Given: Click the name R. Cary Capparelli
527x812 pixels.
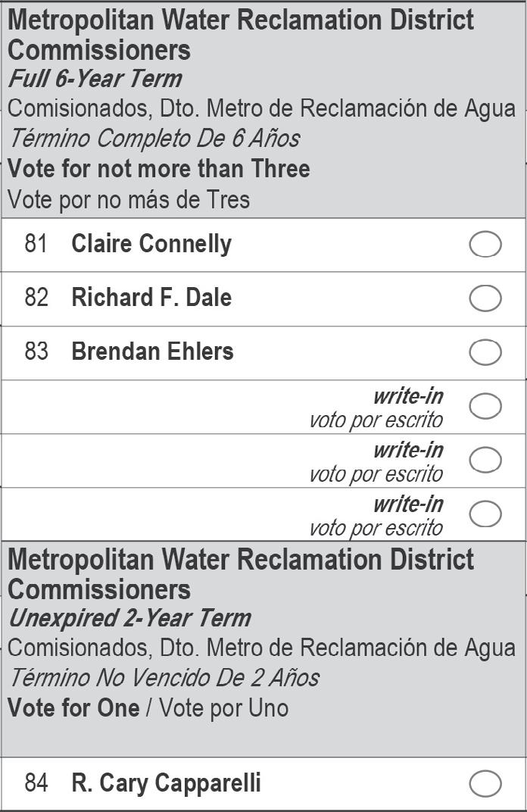Looking at the screenshot, I should tap(166, 783).
